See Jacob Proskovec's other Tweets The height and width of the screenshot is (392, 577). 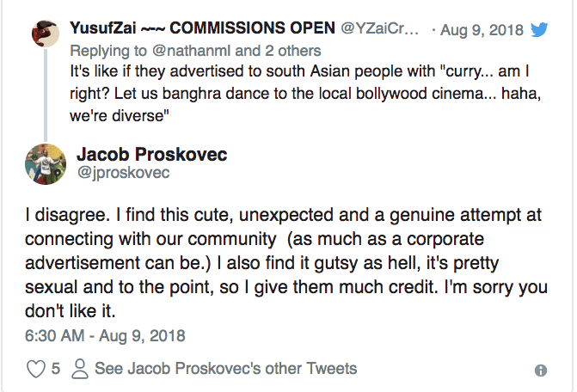[x=225, y=369]
